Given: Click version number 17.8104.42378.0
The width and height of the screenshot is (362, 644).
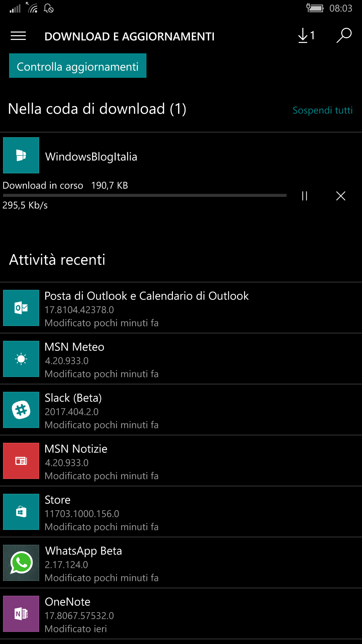Looking at the screenshot, I should (79, 310).
